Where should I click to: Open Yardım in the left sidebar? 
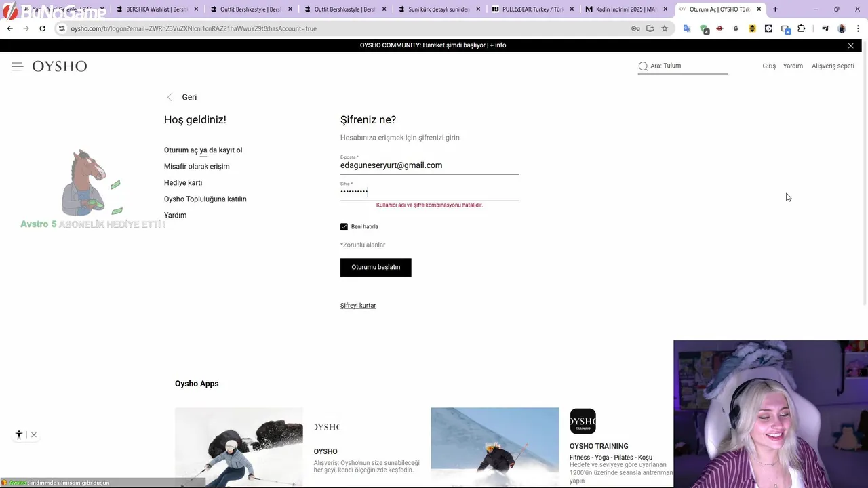point(175,216)
